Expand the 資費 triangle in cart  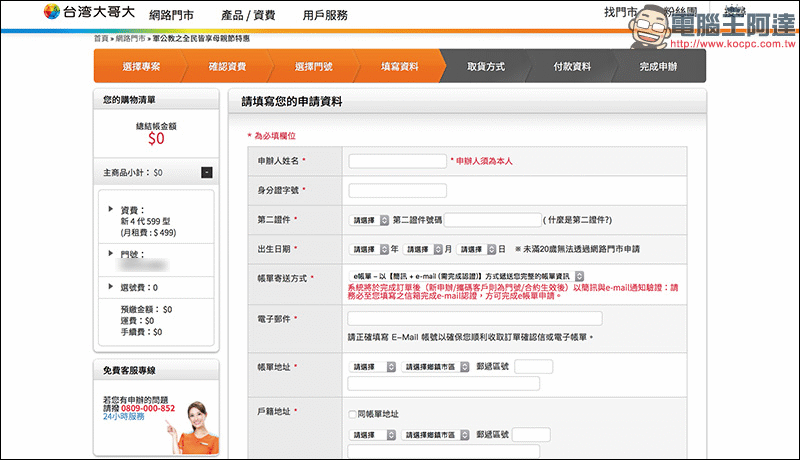(110, 210)
